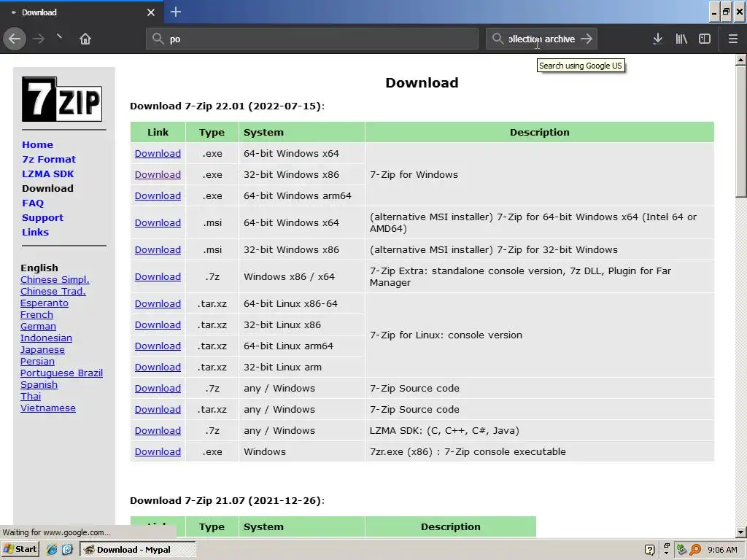Open the downloads panel arrow icon

(657, 39)
